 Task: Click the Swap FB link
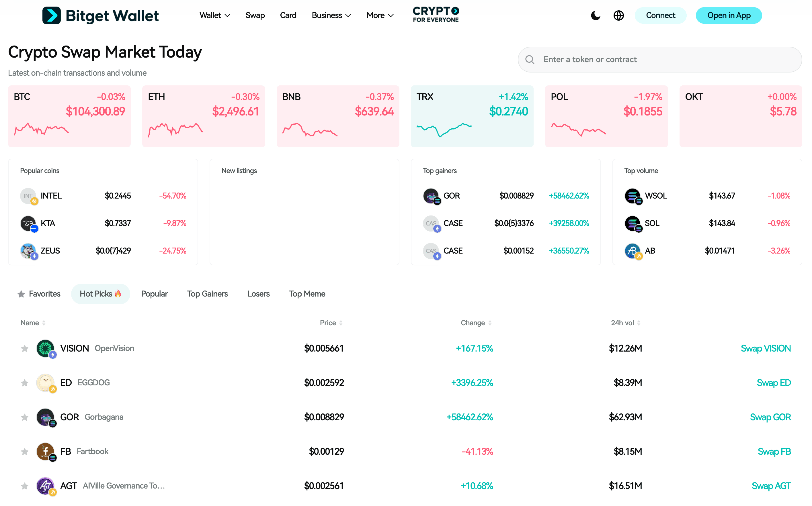(774, 452)
